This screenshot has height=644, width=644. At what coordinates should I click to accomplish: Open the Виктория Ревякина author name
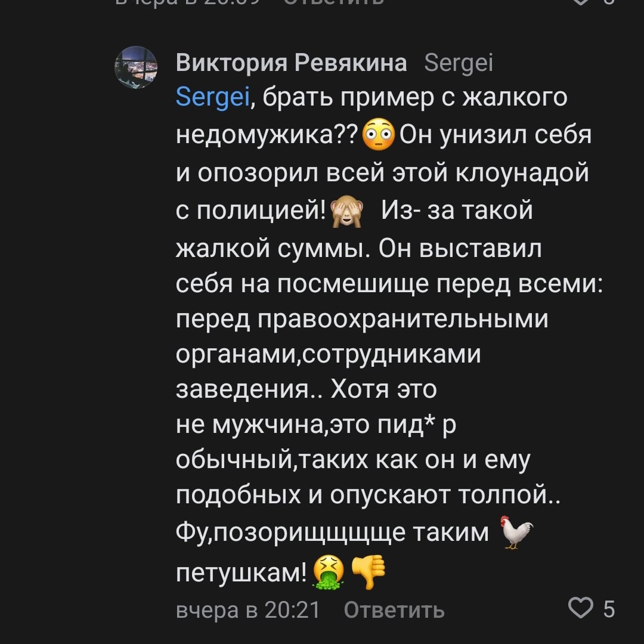click(291, 63)
